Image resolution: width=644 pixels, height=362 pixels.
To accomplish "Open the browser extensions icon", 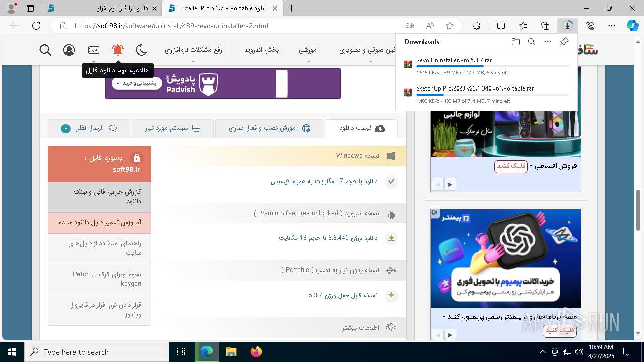I will [476, 26].
